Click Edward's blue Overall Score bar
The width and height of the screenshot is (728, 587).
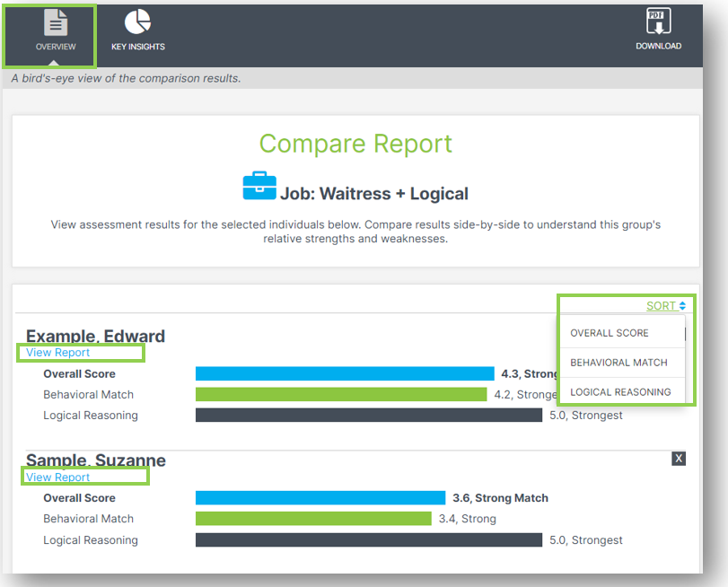point(346,373)
